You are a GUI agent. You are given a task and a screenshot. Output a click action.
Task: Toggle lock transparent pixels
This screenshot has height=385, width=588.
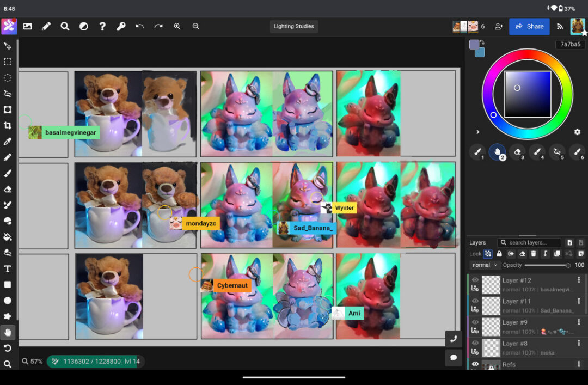tap(487, 254)
